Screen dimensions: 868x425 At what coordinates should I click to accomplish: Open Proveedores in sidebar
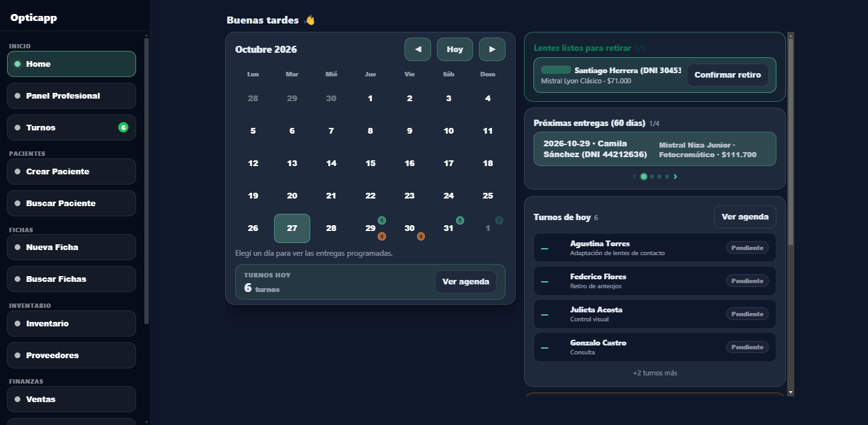tap(71, 356)
